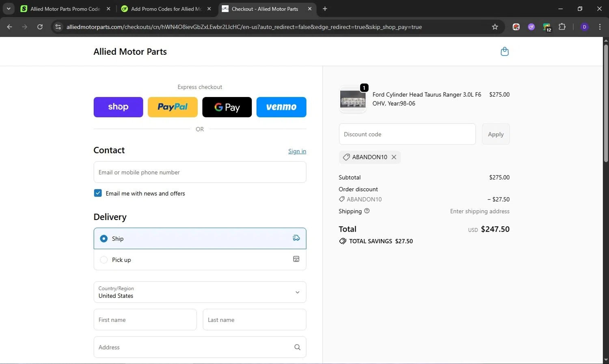Click the discount amount – $27.50
Viewport: 609px width, 364px height.
coord(498,199)
